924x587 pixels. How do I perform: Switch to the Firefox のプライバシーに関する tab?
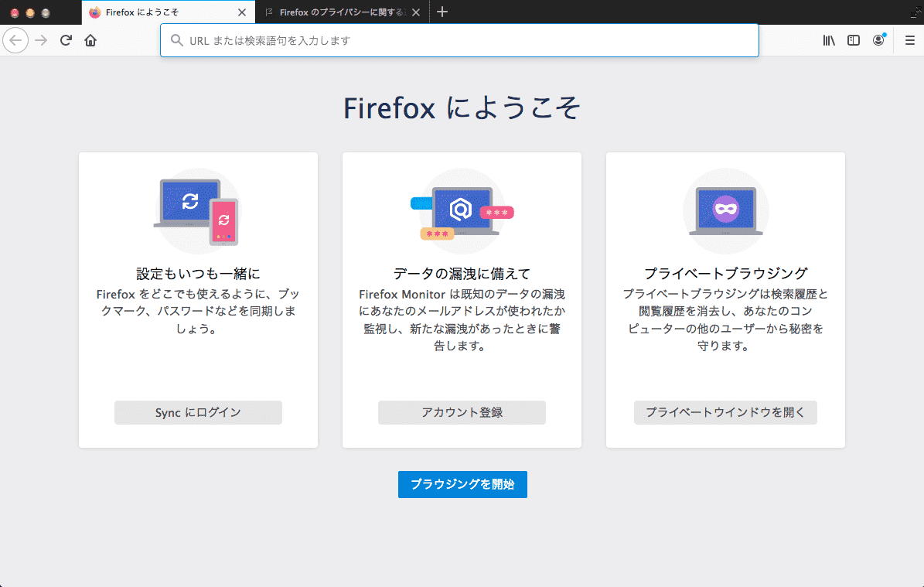[x=343, y=12]
